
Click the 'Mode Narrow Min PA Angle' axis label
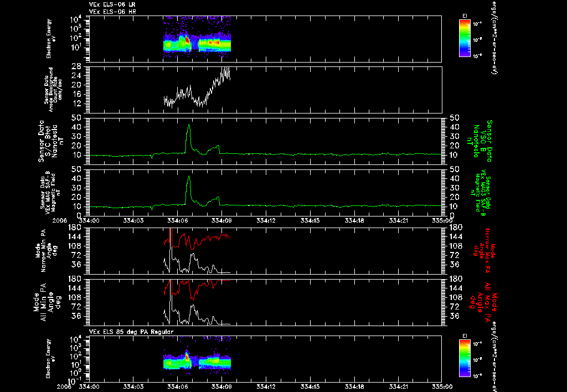pos(47,251)
